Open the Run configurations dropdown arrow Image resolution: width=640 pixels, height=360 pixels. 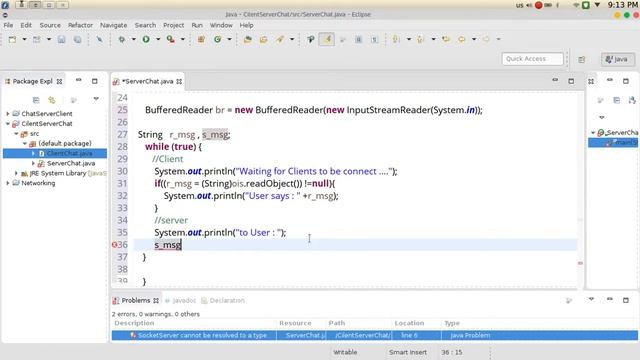click(158, 40)
